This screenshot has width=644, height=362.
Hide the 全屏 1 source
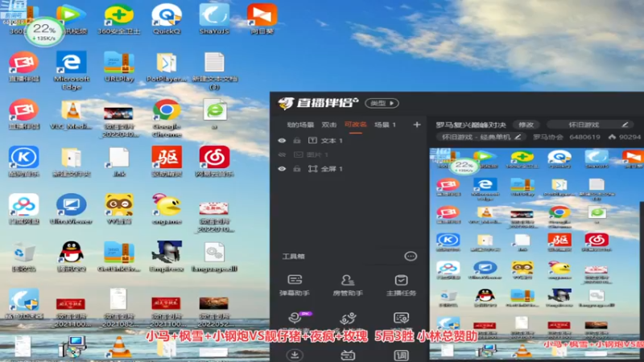click(282, 169)
